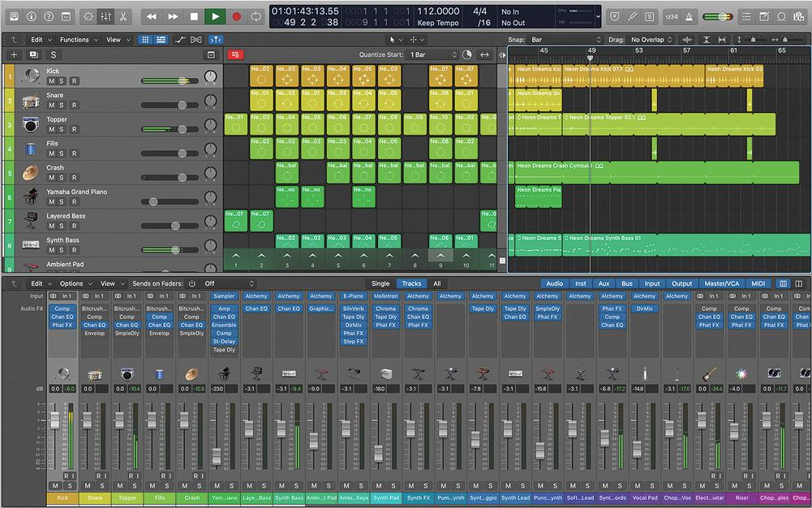Switch mixer to Single view
The width and height of the screenshot is (812, 508).
pyautogui.click(x=380, y=283)
